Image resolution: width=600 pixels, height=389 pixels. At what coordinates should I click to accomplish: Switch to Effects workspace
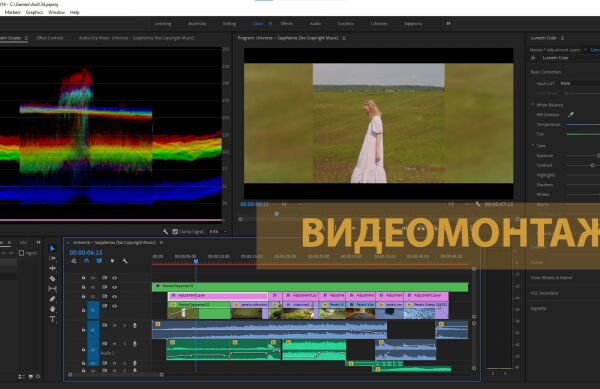pos(287,24)
